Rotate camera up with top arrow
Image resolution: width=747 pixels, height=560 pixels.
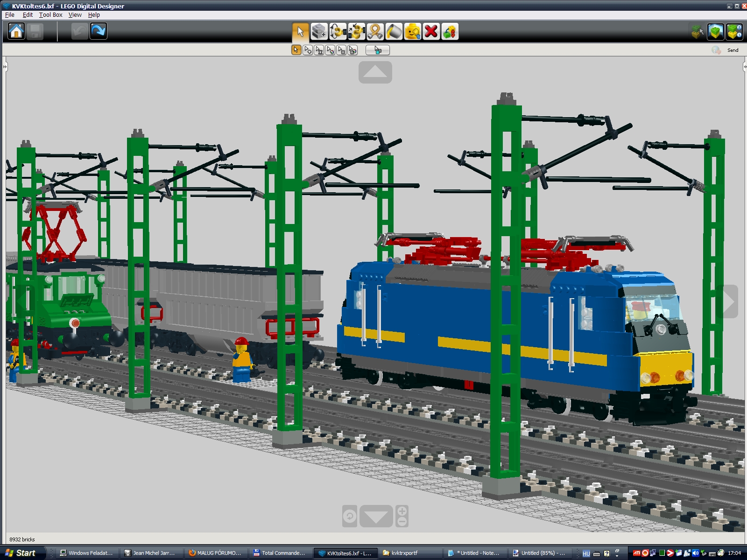pyautogui.click(x=375, y=72)
